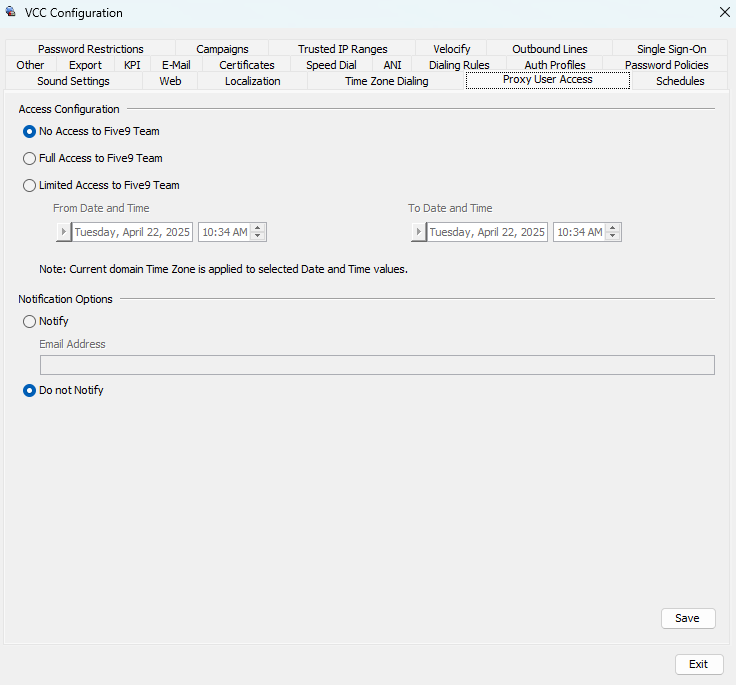Go to the Password Policies tab

click(667, 65)
